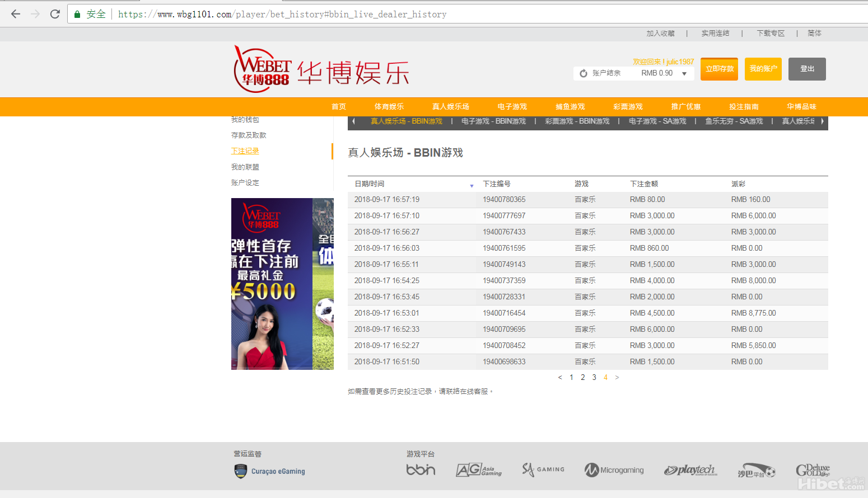868x498 pixels.
Task: Open the 真人娱乐场 navigation menu
Action: (x=450, y=106)
